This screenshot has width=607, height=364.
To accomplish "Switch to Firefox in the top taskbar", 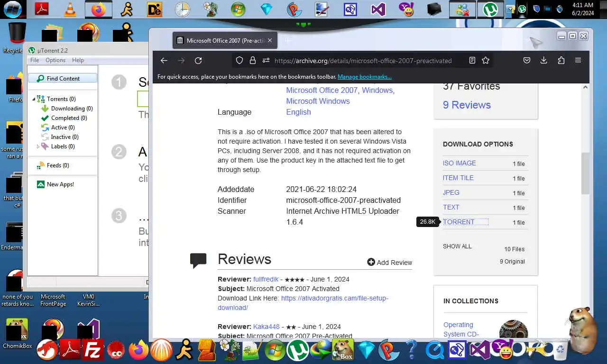I will (99, 9).
